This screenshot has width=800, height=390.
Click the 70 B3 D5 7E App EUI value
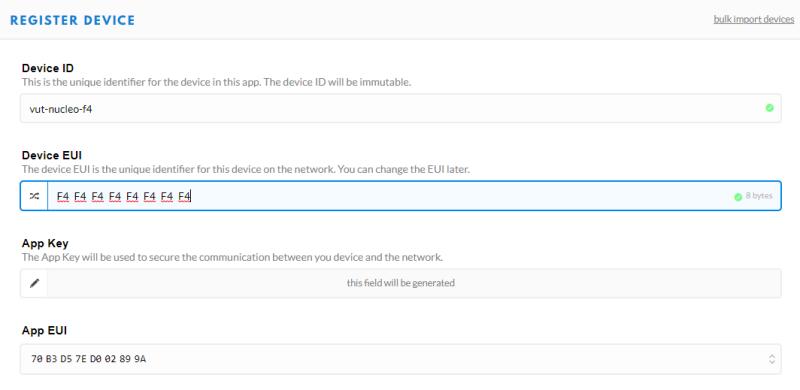coord(89,359)
